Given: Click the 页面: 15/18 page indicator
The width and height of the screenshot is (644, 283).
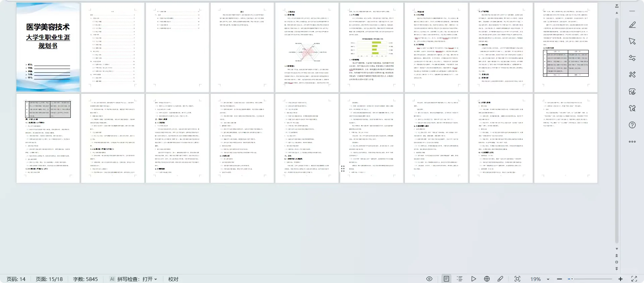Looking at the screenshot, I should (49, 279).
